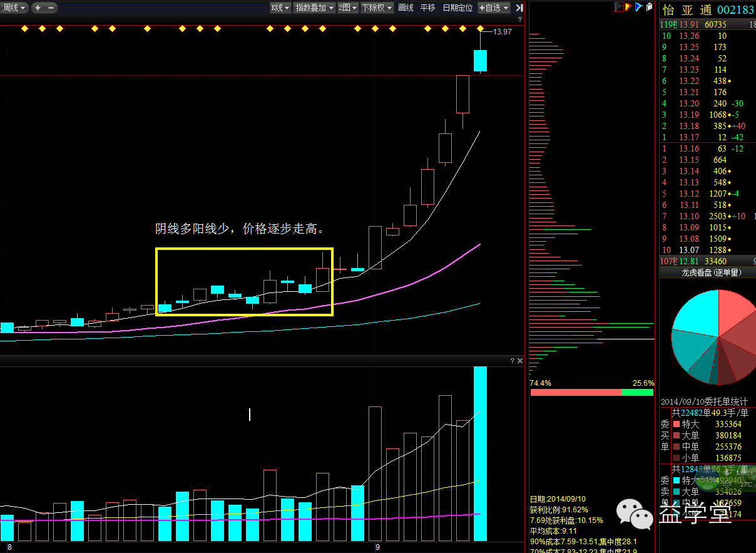The height and width of the screenshot is (553, 756).
Task: Click buy-side 小单 dark color swatch
Action: (676, 458)
